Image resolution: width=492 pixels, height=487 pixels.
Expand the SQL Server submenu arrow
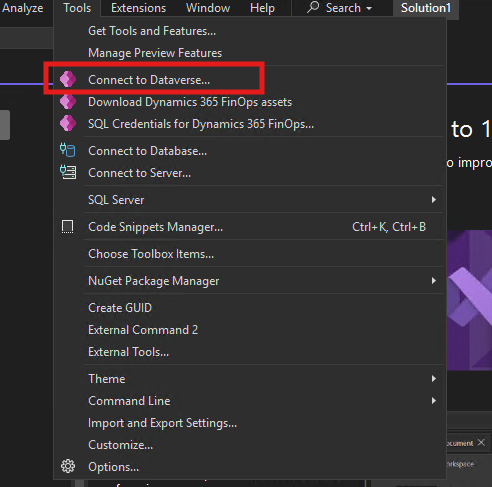coord(434,200)
